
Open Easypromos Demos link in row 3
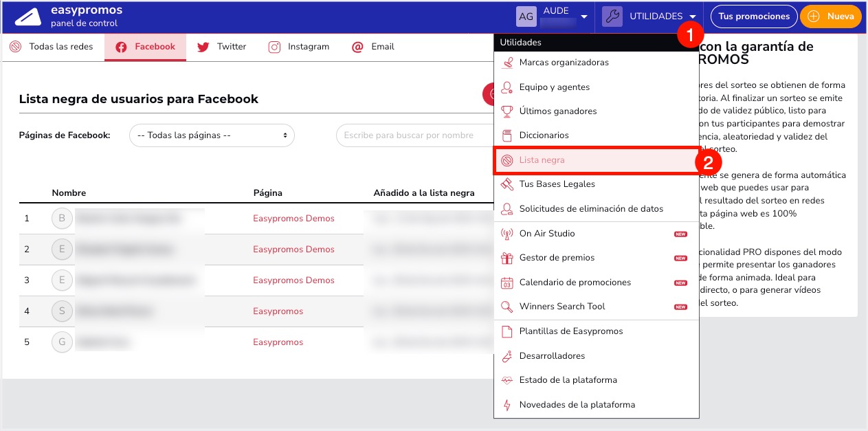click(x=293, y=280)
